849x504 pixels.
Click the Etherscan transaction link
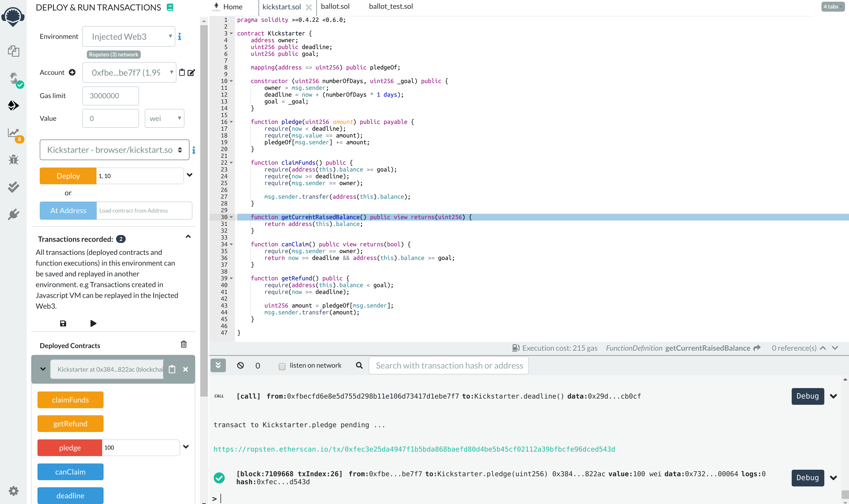[414, 449]
